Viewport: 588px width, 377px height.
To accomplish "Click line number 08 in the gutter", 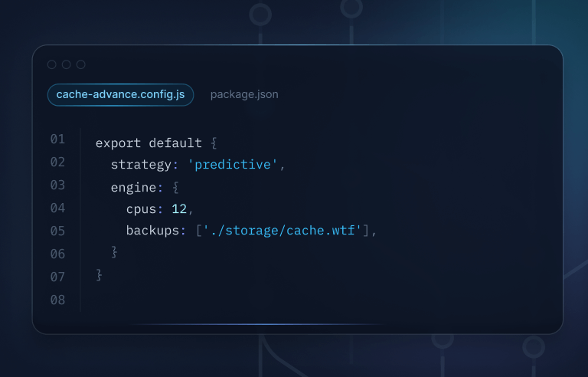I will [58, 300].
